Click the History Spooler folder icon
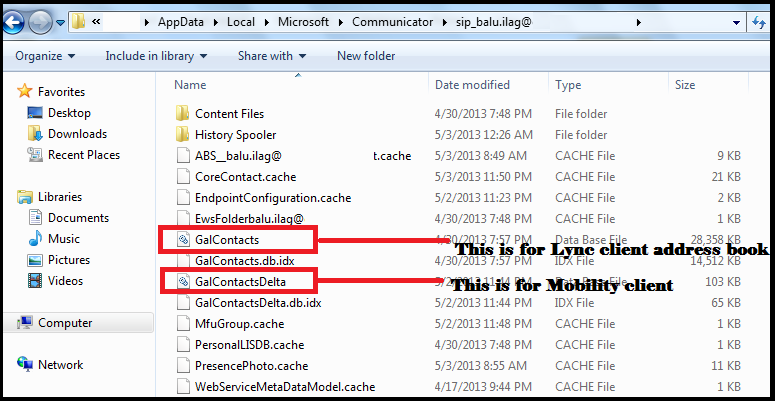Image resolution: width=775 pixels, height=401 pixels. 182,134
